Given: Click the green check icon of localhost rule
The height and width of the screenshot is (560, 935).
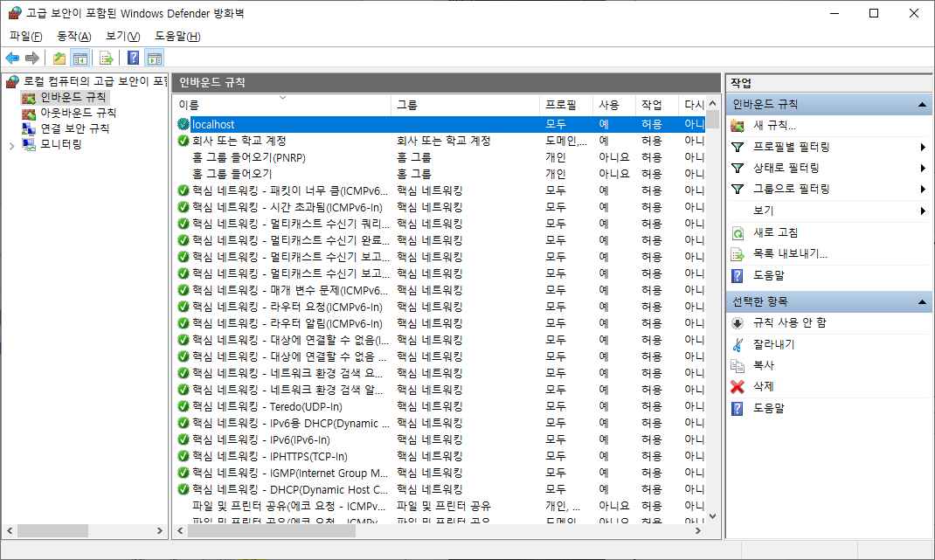Looking at the screenshot, I should [x=184, y=124].
